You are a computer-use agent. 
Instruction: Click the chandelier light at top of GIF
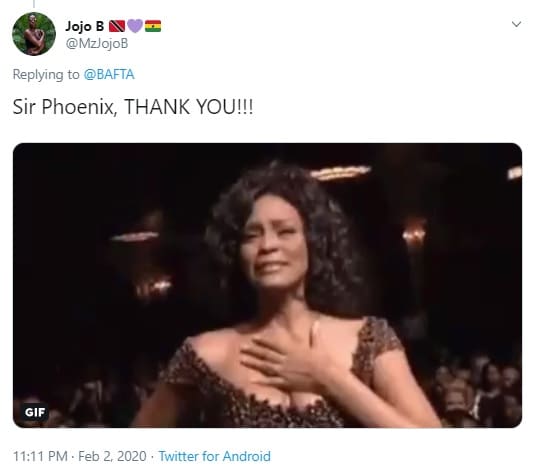point(341,173)
